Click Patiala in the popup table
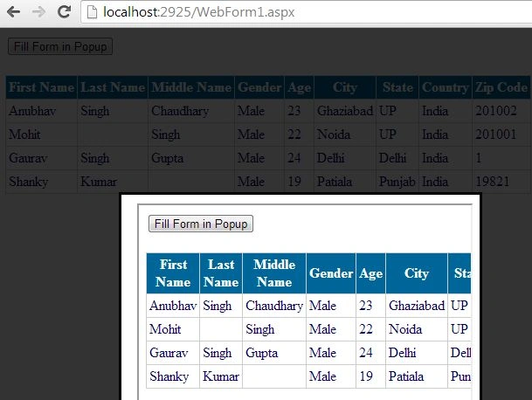The width and height of the screenshot is (532, 400). [x=406, y=376]
